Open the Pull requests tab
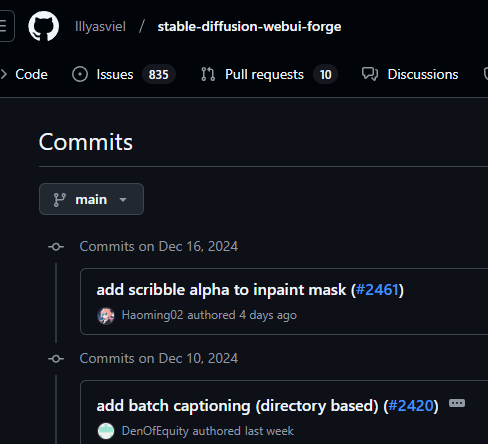 269,74
